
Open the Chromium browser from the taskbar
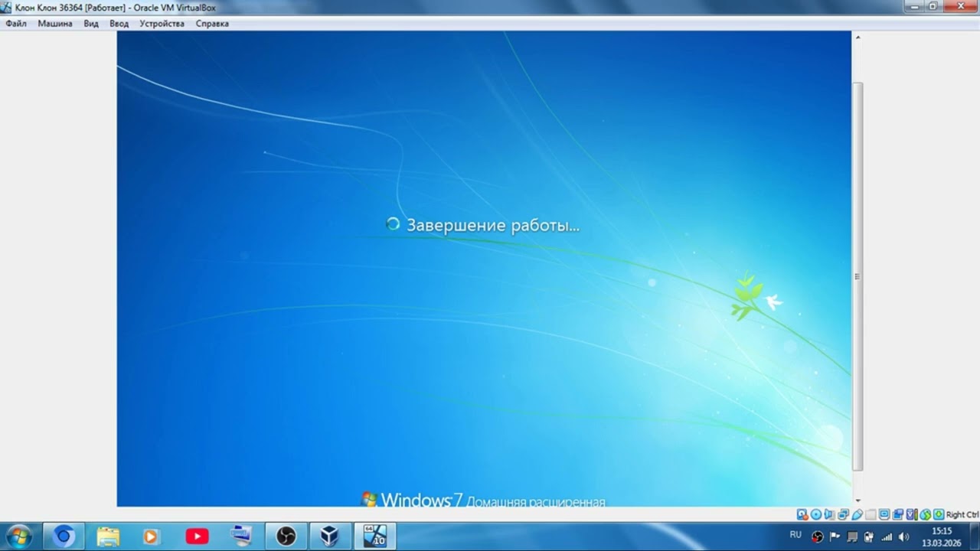click(x=64, y=536)
